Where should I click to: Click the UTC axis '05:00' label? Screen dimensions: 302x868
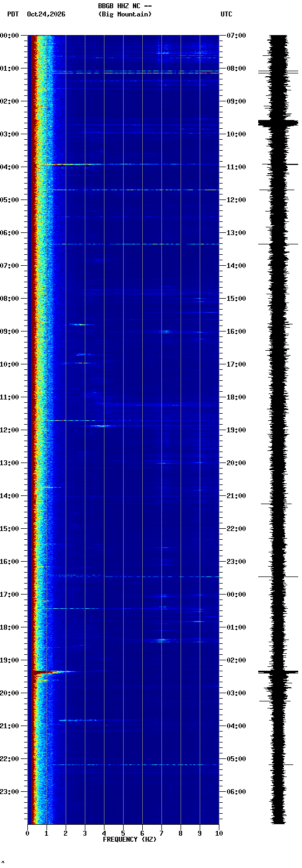236,759
